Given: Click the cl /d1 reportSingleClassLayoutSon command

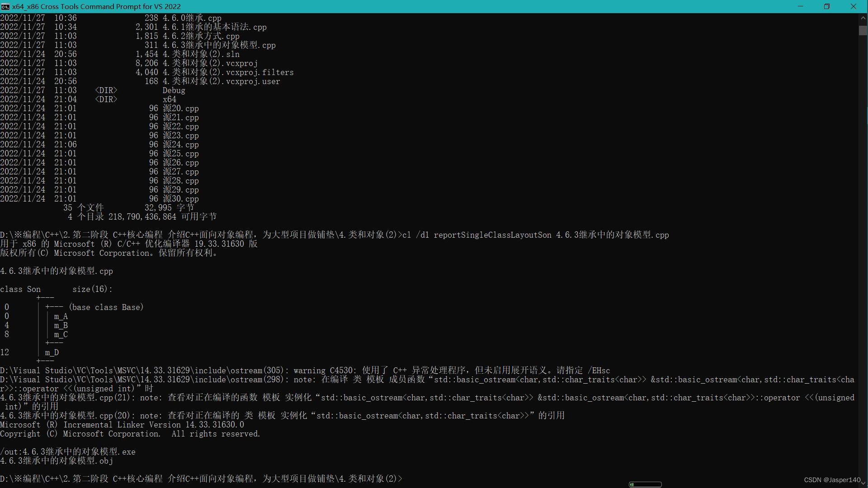Looking at the screenshot, I should 536,235.
